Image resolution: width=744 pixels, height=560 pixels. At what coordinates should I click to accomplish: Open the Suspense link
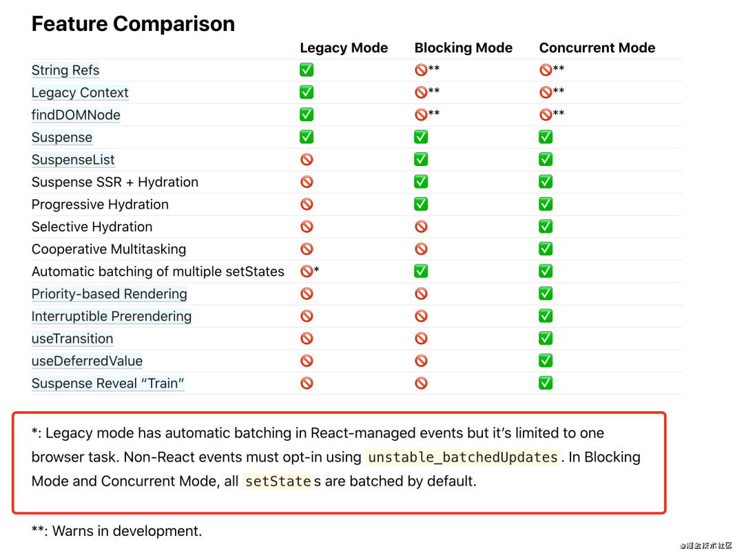(x=62, y=137)
